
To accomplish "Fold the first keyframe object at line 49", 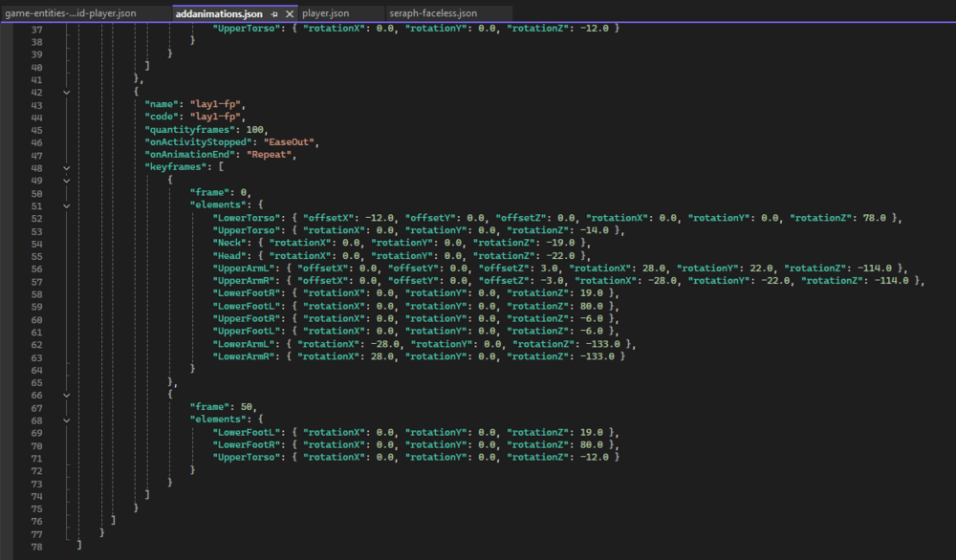I will pos(66,180).
